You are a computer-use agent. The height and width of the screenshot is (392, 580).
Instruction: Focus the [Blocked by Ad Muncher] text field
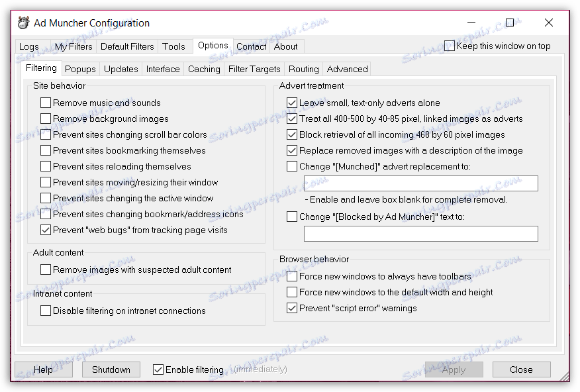pyautogui.click(x=421, y=234)
